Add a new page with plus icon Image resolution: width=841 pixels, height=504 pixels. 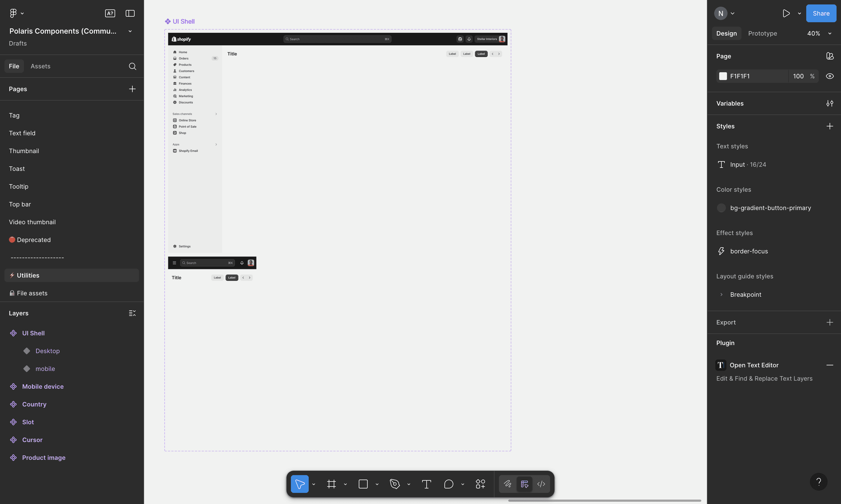click(x=132, y=89)
